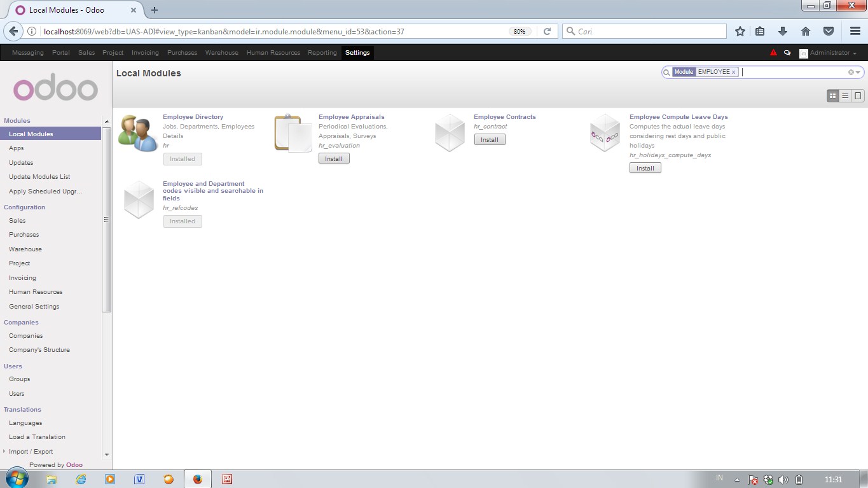Remove the EMPLOYEE filter tag
868x488 pixels.
point(734,72)
